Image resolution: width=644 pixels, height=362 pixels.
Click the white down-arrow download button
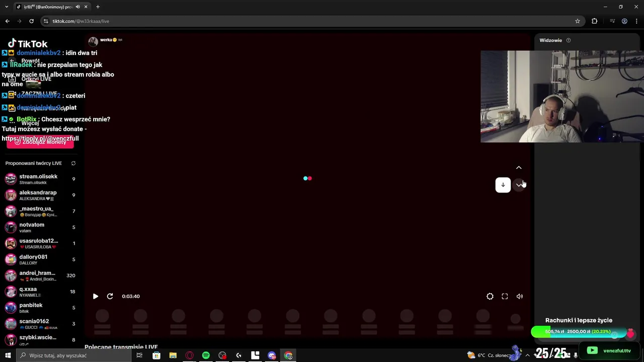(503, 185)
